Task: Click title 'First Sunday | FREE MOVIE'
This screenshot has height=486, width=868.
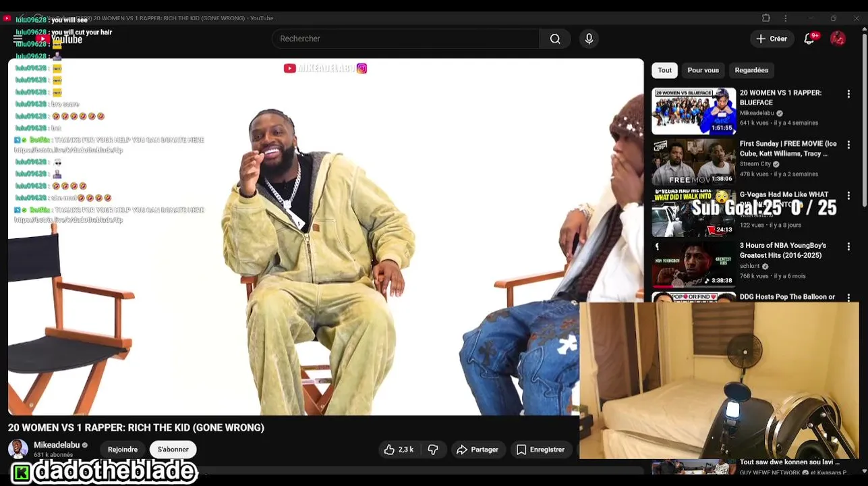Action: (788, 148)
